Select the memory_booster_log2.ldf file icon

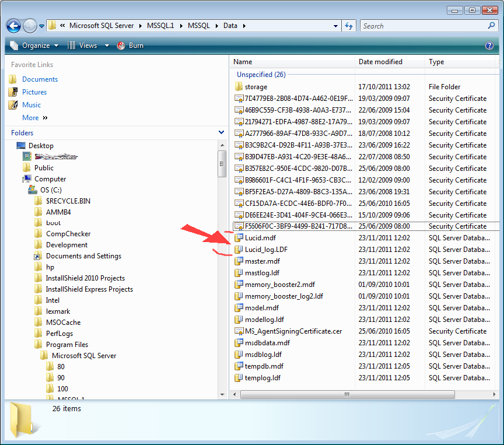pos(239,296)
